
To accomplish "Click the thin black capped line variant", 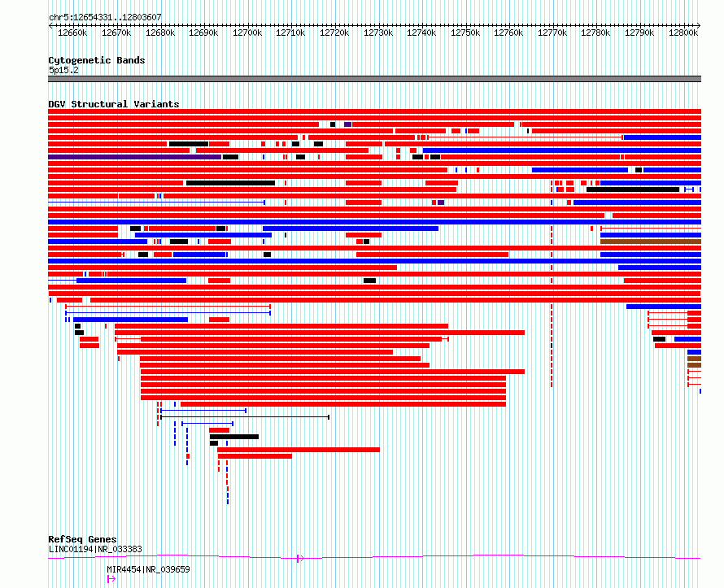I will (245, 417).
